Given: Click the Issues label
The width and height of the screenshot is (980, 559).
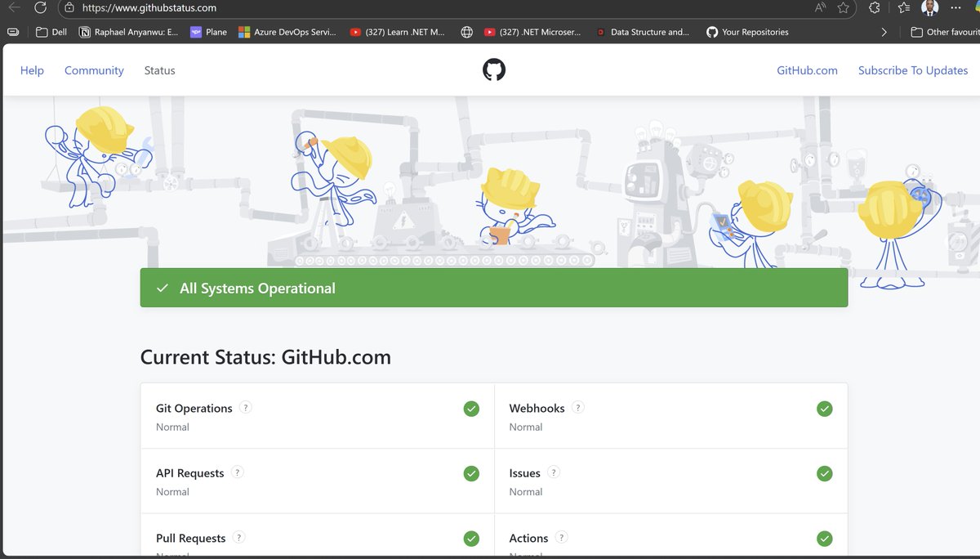Looking at the screenshot, I should [525, 473].
